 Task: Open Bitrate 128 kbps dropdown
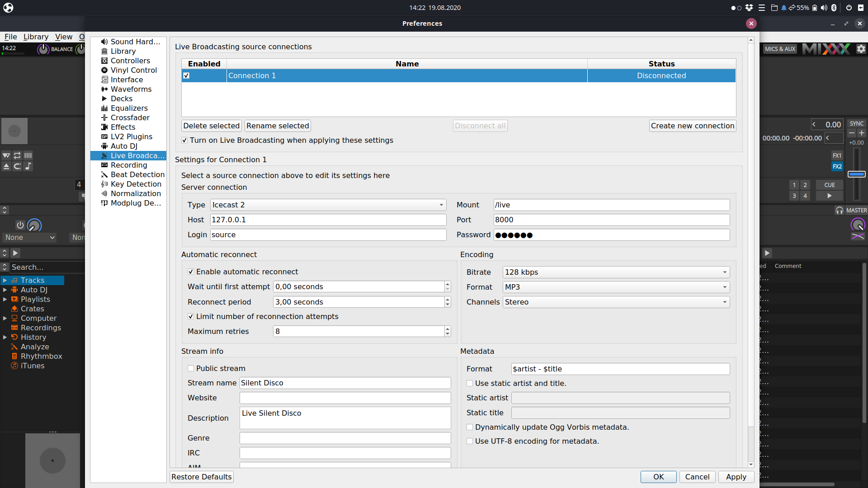tap(616, 272)
